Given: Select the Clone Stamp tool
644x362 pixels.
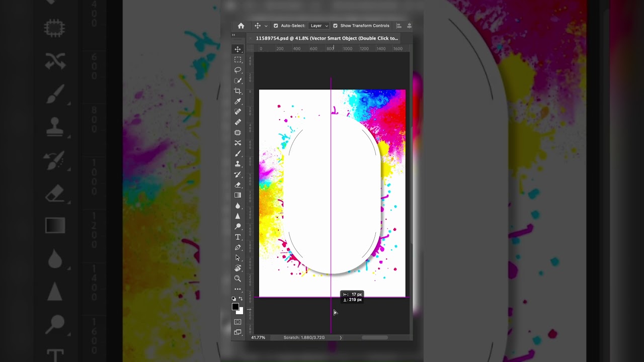Looking at the screenshot, I should [237, 164].
